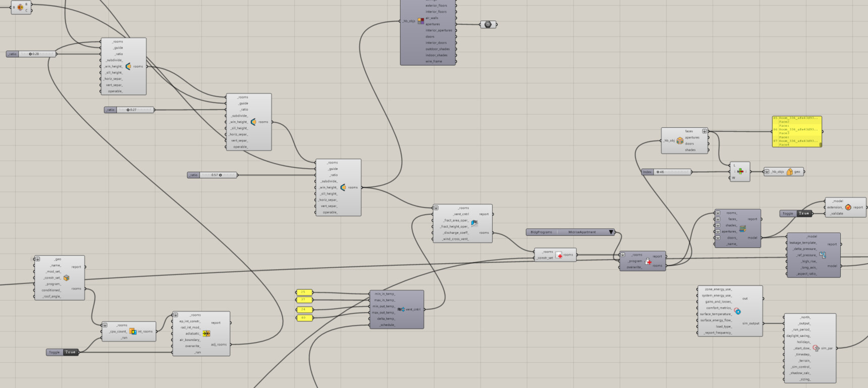This screenshot has width=868, height=388.
Task: Click the adiabatic solve adjacency icon
Action: pos(206,333)
